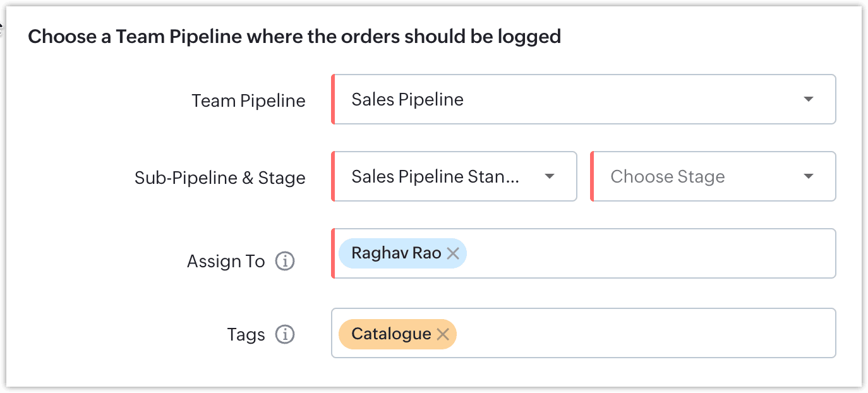Click the Tags label text

(x=246, y=334)
